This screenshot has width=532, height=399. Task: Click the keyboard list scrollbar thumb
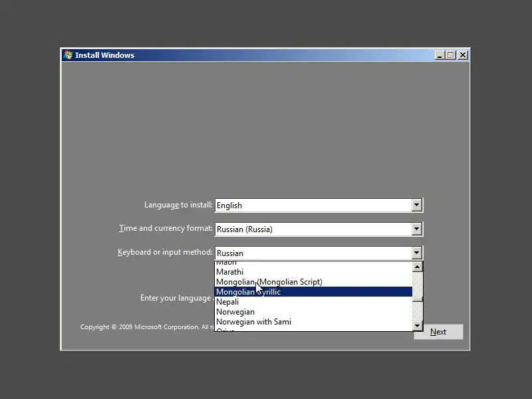coord(418,299)
